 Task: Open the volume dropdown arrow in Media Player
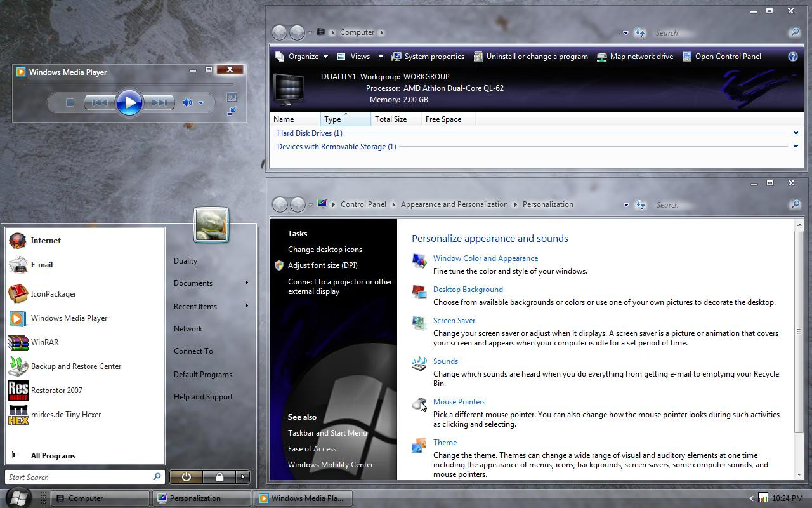tap(200, 102)
